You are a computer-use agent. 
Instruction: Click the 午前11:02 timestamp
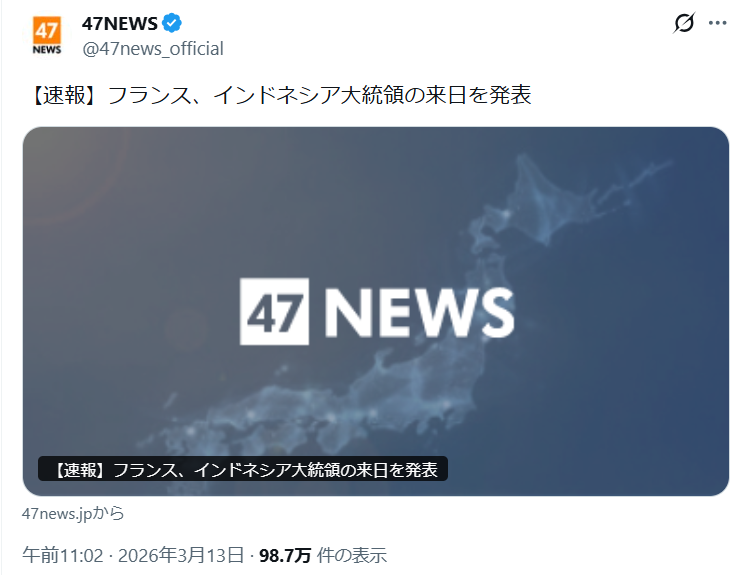coord(62,555)
